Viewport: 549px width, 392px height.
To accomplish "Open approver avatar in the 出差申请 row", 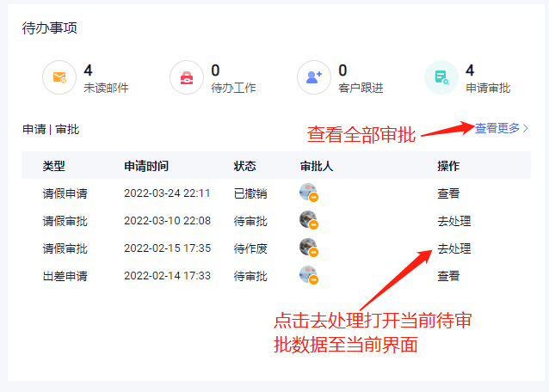I will click(309, 275).
